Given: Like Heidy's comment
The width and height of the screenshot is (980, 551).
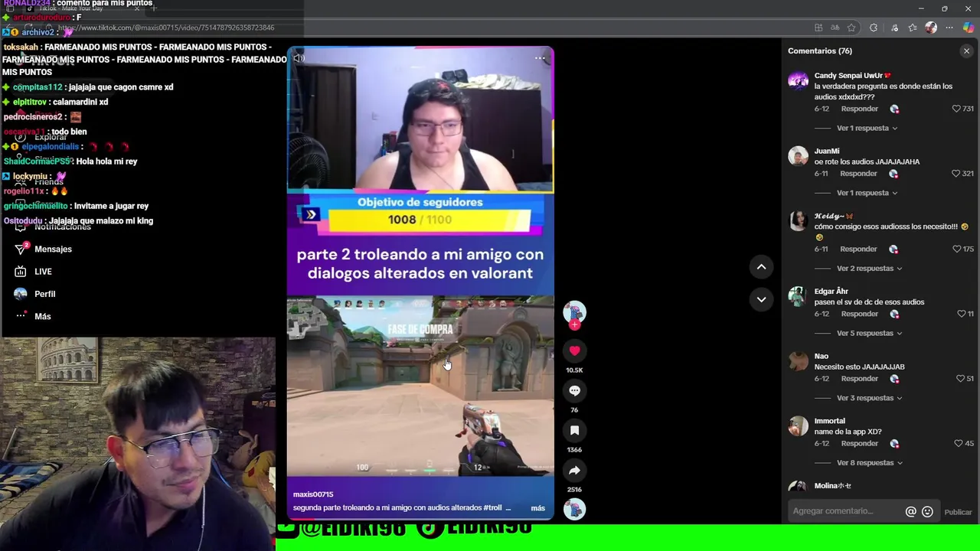Looking at the screenshot, I should [x=956, y=249].
